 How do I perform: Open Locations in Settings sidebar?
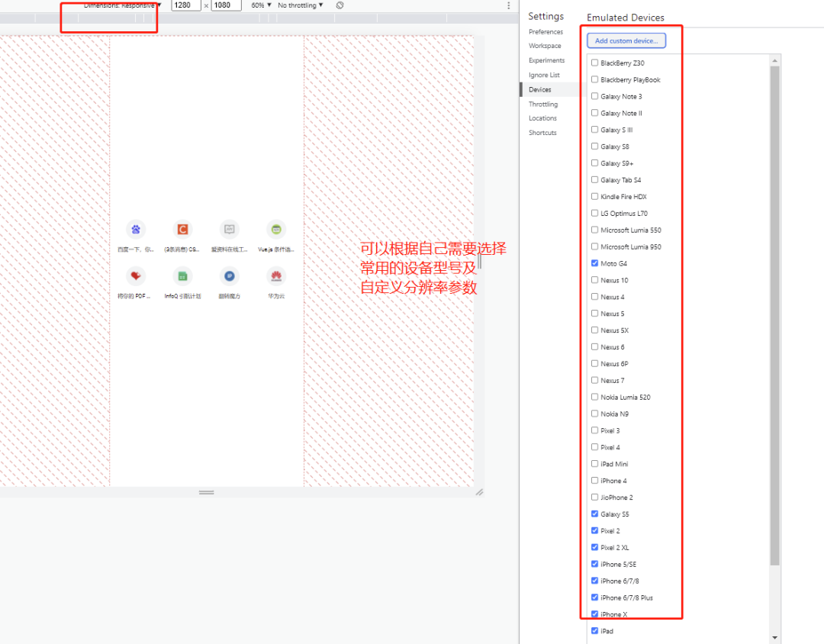[542, 118]
